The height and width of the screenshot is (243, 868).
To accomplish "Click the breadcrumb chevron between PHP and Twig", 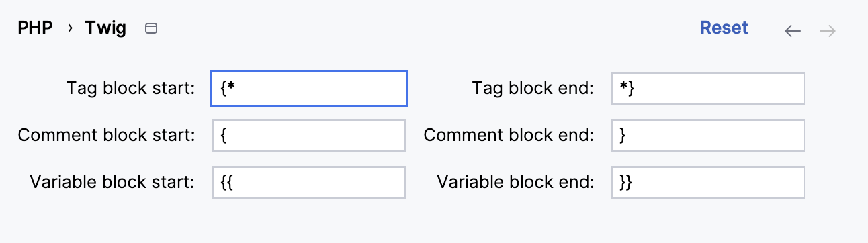I will [x=69, y=29].
